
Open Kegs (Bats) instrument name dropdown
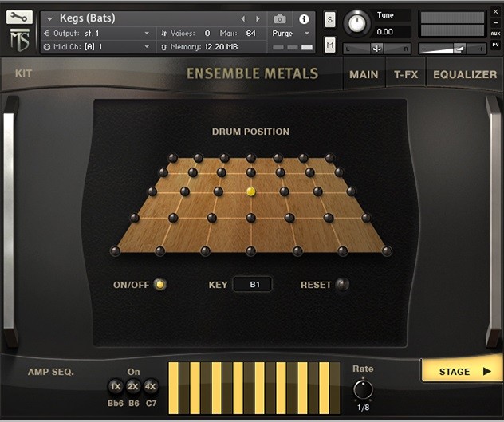tap(49, 19)
